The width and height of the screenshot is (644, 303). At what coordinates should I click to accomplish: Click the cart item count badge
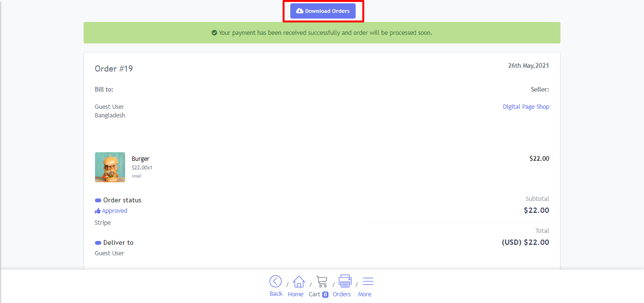coord(325,294)
